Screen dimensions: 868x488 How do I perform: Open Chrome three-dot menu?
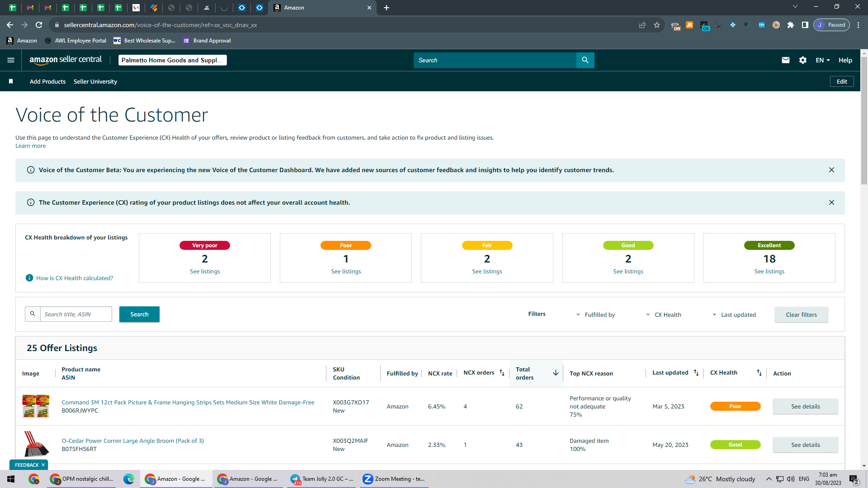858,25
